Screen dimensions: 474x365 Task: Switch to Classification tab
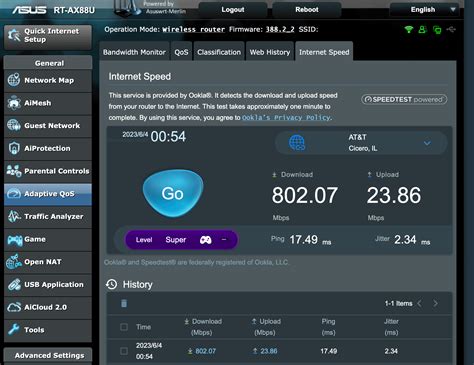[x=219, y=52]
